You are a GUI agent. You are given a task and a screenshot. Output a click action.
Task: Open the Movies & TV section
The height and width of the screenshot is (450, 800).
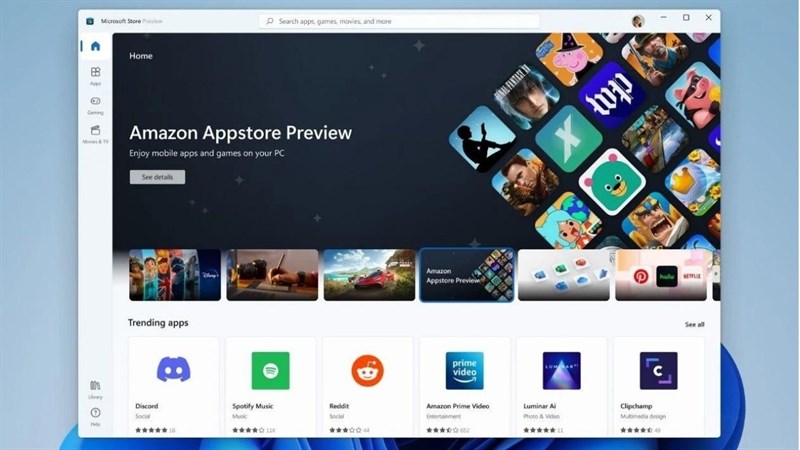95,134
